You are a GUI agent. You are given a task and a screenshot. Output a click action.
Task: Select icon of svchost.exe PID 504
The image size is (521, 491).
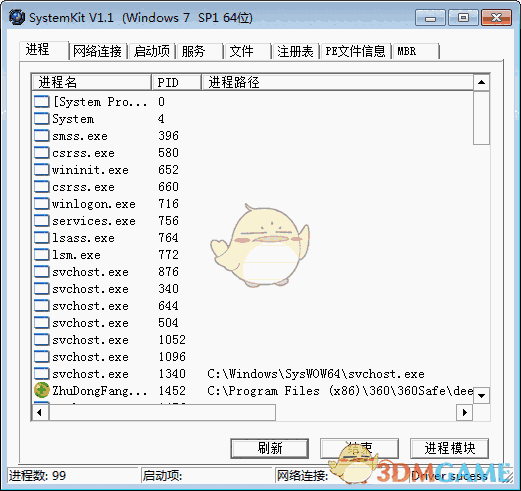pyautogui.click(x=42, y=323)
